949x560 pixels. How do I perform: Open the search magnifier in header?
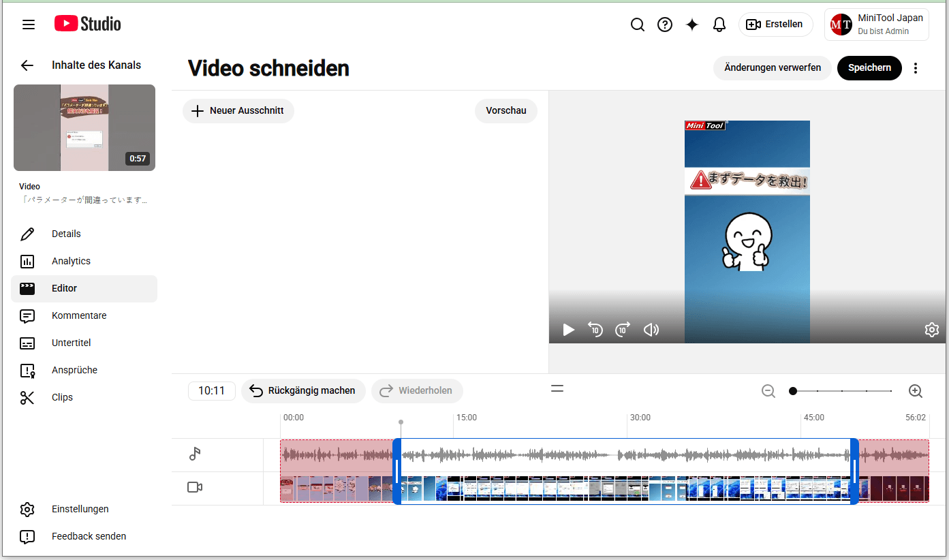click(637, 25)
